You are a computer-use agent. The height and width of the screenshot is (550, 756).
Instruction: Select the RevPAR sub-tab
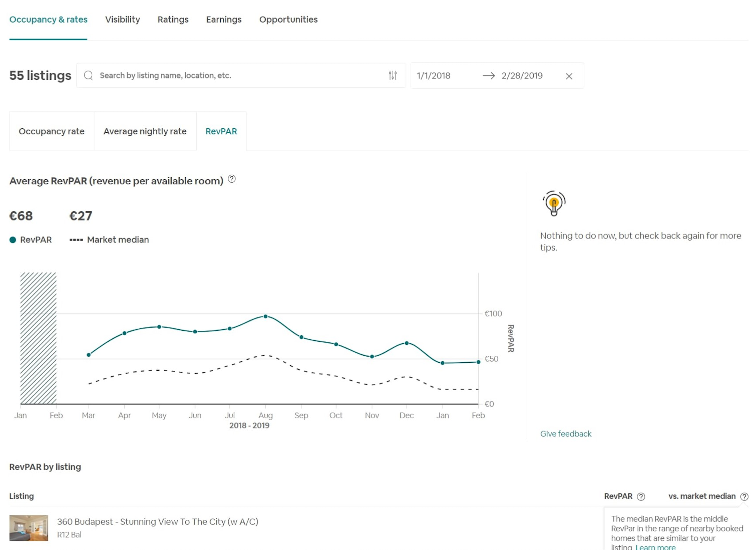tap(221, 131)
